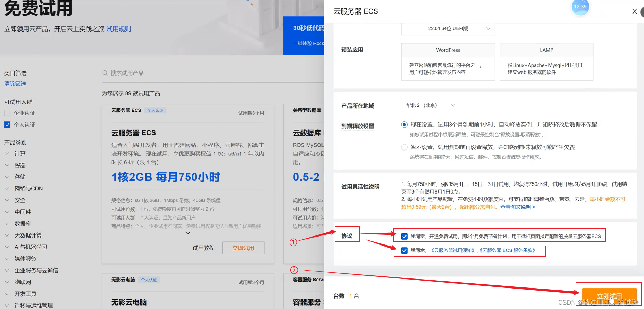
Task: Select 现在设置 release radio option
Action: pos(404,125)
